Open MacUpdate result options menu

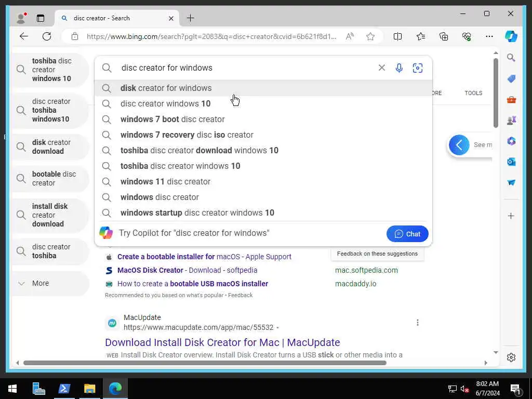[418, 323]
